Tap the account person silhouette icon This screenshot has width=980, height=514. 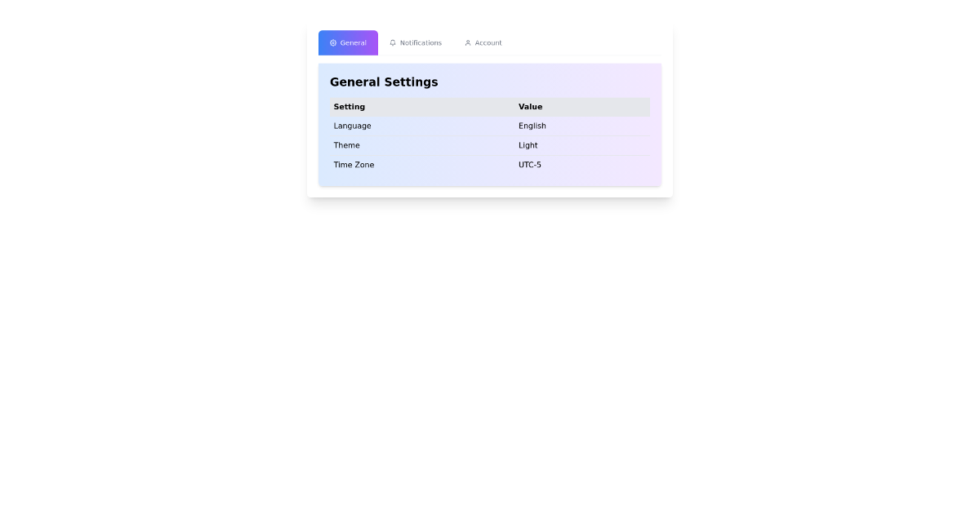(x=468, y=42)
